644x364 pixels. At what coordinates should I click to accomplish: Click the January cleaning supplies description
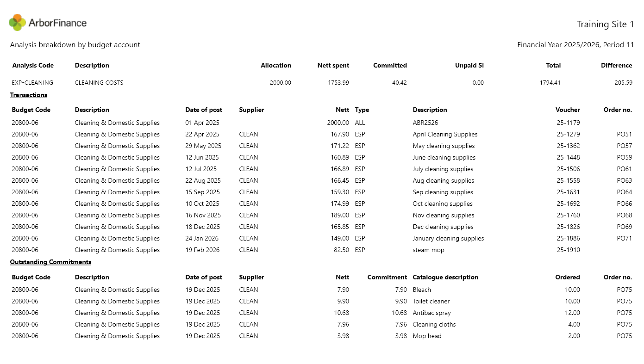point(448,238)
